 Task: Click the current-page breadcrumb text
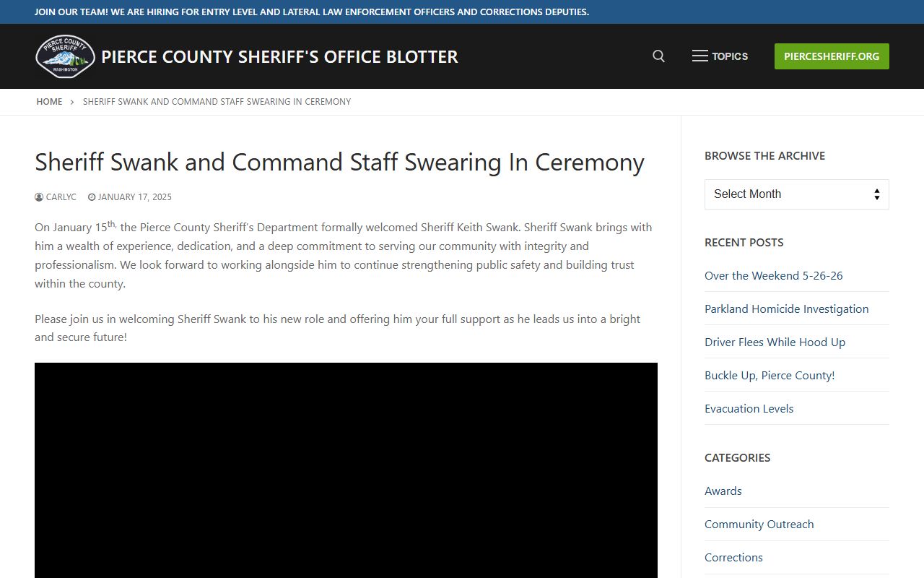click(x=217, y=102)
